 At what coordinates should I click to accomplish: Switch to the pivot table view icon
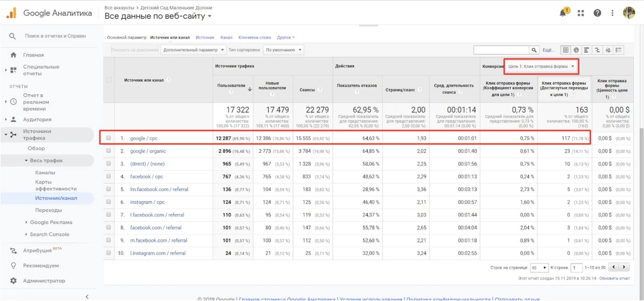[x=619, y=50]
